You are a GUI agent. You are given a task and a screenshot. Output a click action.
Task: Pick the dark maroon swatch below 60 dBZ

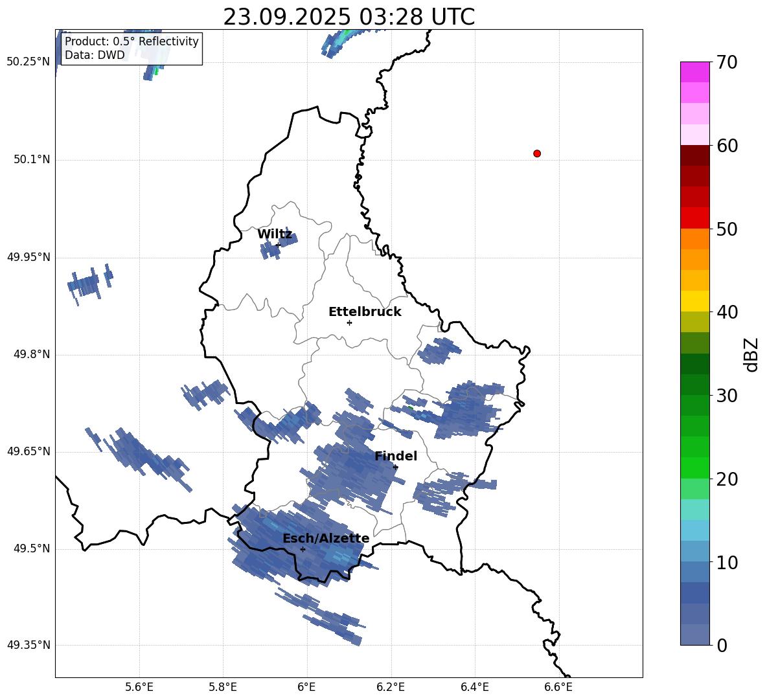(x=694, y=155)
